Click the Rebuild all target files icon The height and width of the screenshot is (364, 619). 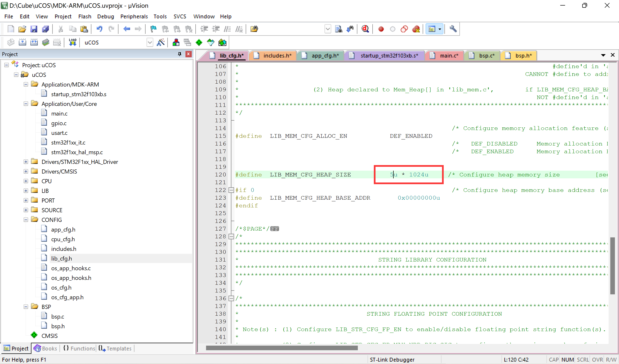coord(34,42)
